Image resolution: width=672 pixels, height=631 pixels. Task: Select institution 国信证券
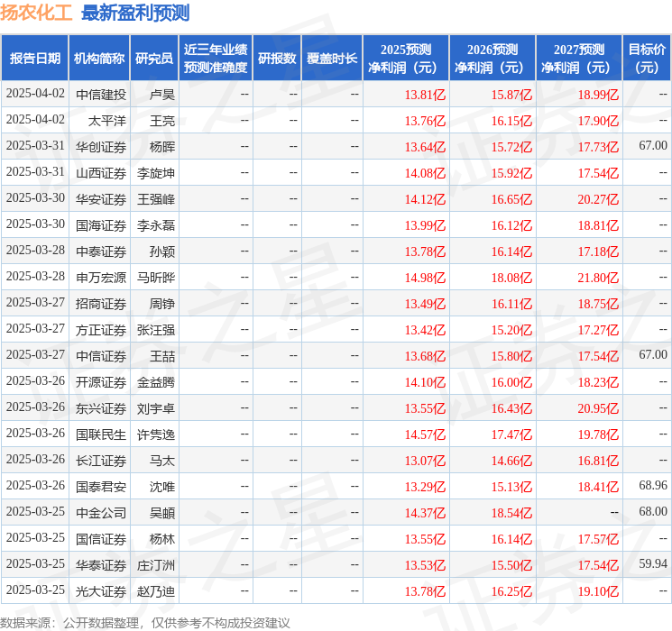(101, 538)
